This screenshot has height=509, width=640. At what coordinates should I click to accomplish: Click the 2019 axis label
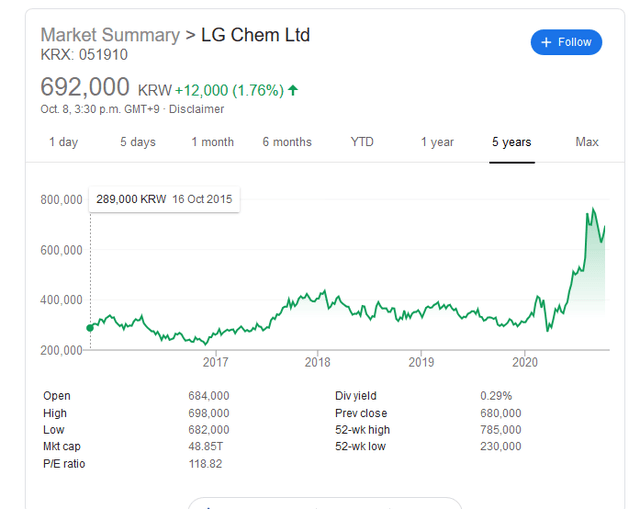pyautogui.click(x=421, y=362)
